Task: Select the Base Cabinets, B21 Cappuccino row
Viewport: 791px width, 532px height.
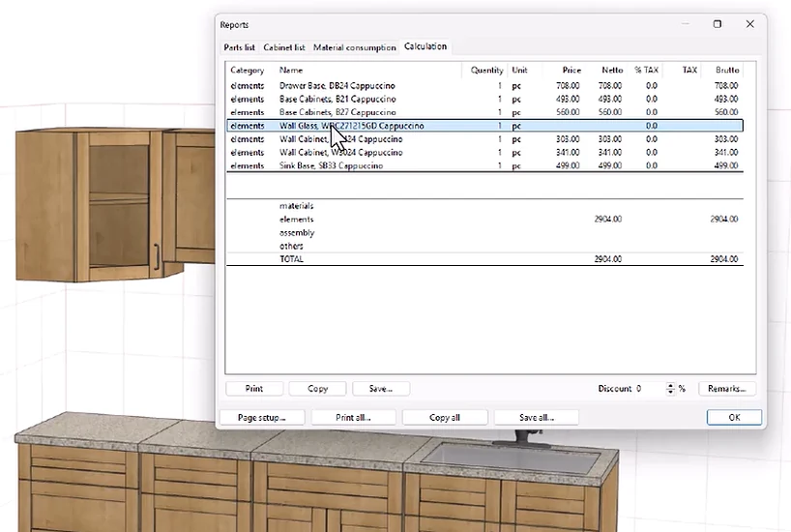Action: [484, 99]
